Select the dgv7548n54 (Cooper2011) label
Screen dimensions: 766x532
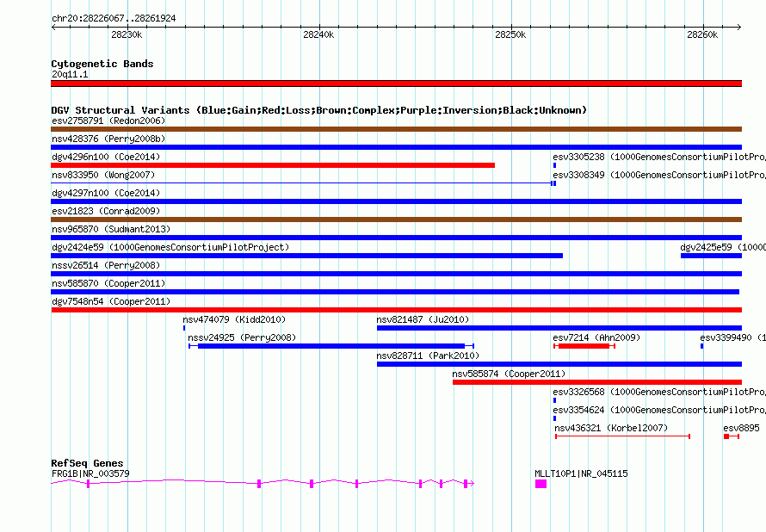click(x=111, y=301)
